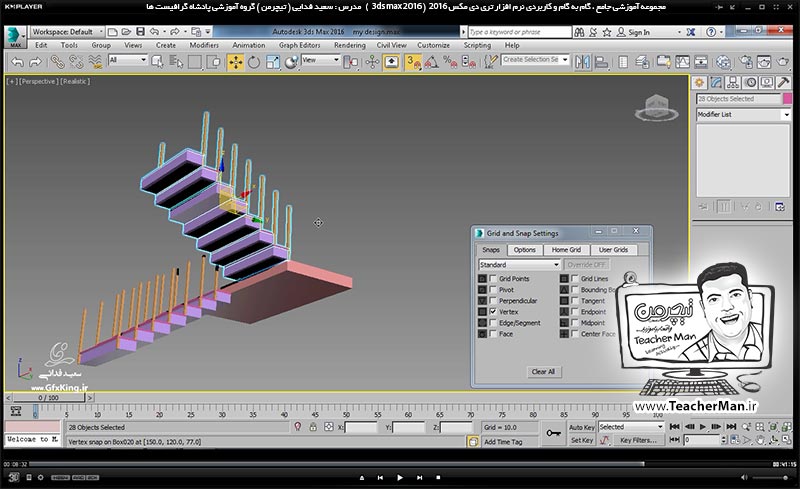Open the Motion panel tab icon
This screenshot has width=800, height=489.
(x=750, y=82)
